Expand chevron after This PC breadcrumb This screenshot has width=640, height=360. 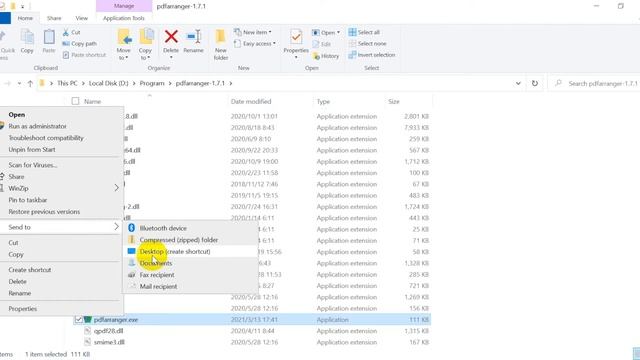point(83,83)
